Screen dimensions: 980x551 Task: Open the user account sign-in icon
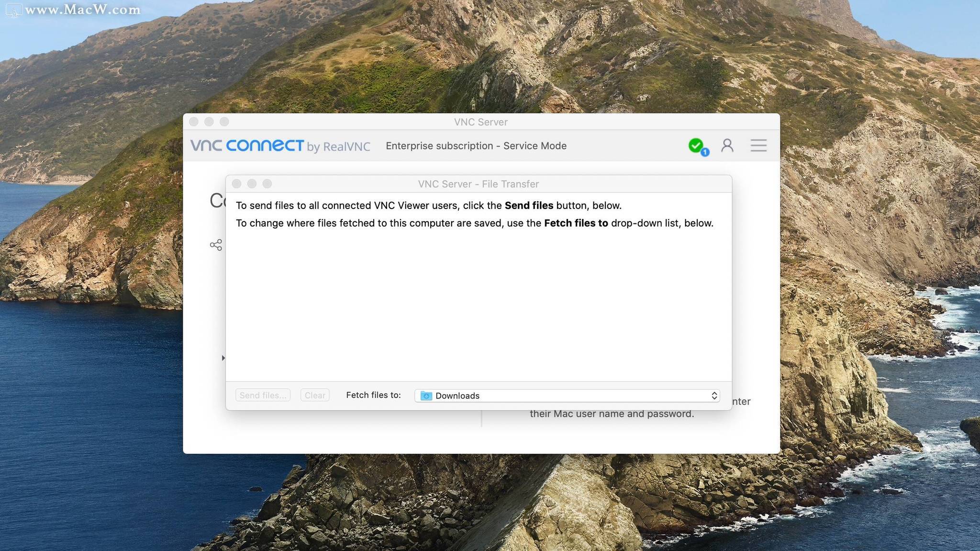[727, 145]
